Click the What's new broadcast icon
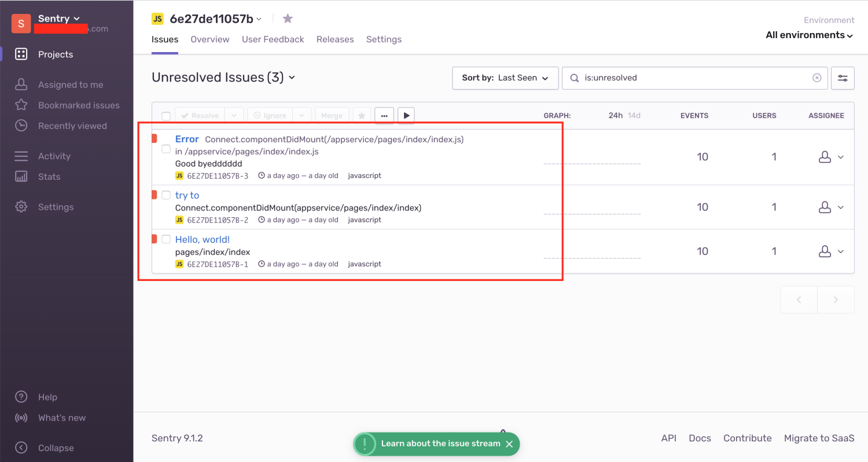This screenshot has height=462, width=868. (x=21, y=417)
